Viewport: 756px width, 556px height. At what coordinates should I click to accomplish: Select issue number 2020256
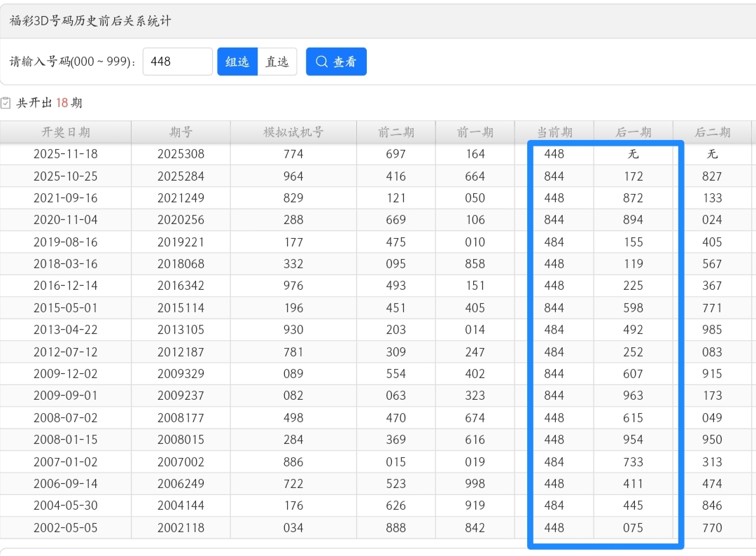click(181, 220)
